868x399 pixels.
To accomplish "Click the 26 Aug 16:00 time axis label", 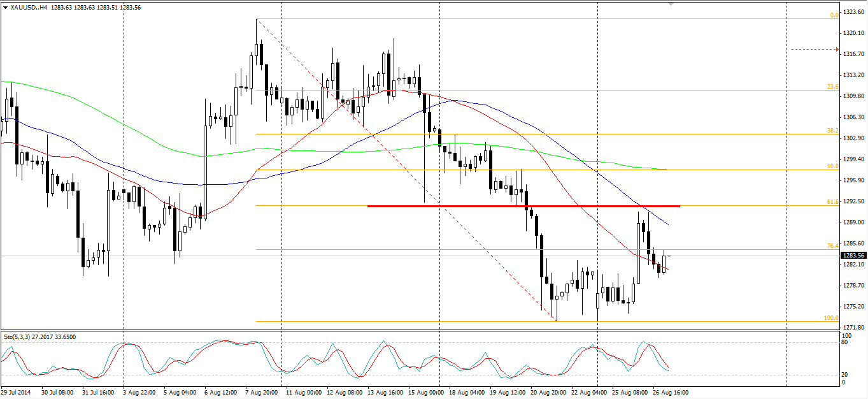I will point(671,393).
